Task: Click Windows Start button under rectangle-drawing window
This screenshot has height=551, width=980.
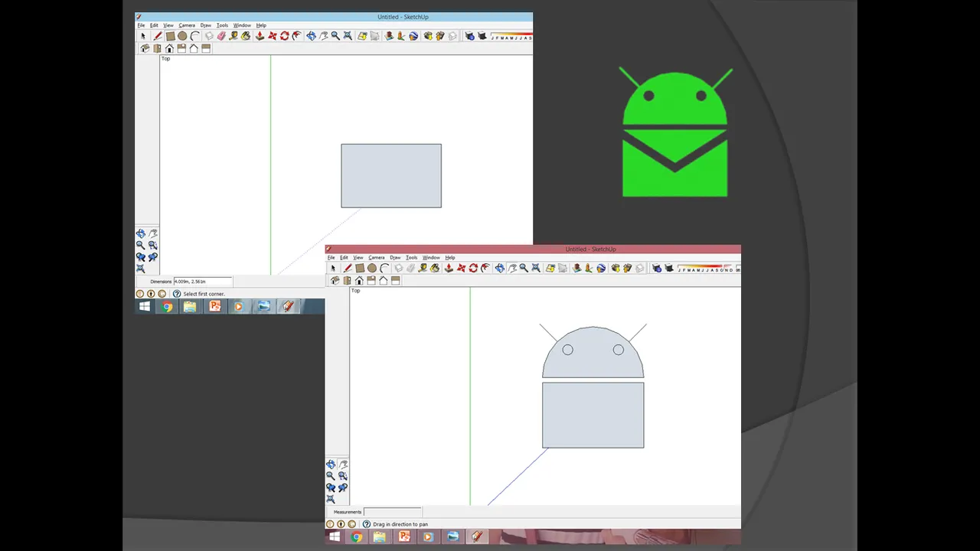Action: [144, 306]
